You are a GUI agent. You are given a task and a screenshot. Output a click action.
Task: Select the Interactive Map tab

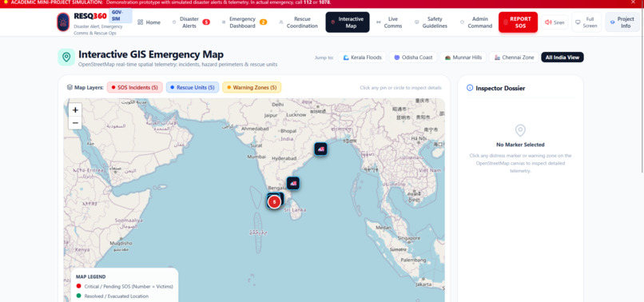[348, 22]
